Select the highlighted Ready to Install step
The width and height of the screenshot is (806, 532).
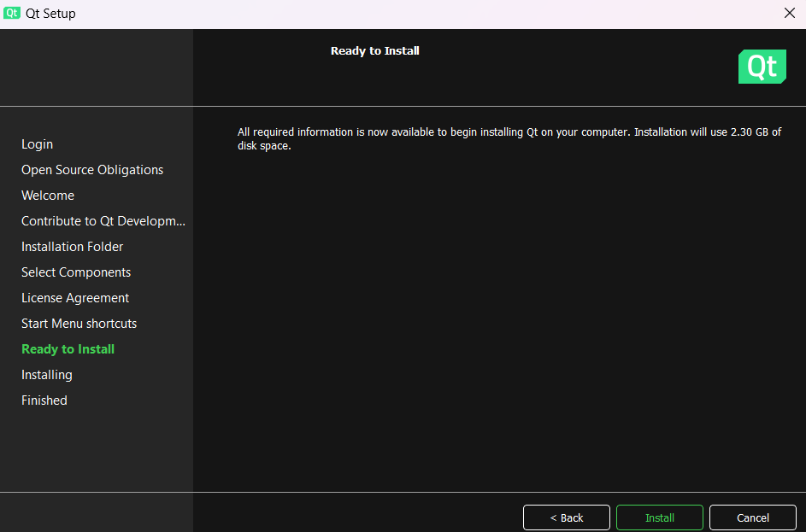coord(68,349)
